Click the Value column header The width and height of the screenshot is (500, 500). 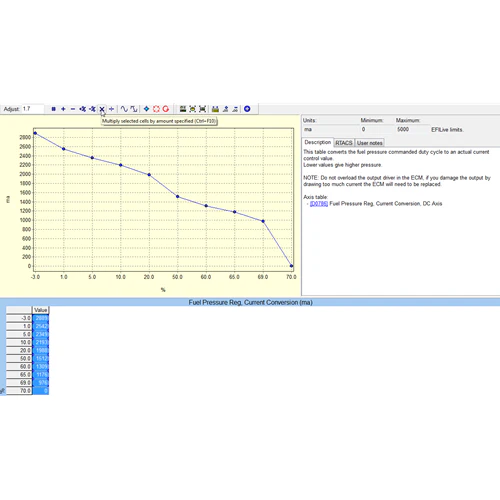click(41, 310)
